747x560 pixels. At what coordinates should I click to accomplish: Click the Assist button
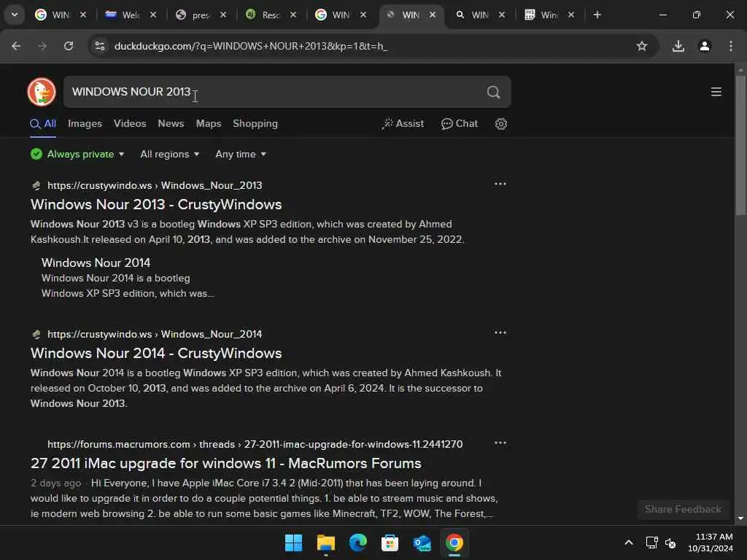[403, 124]
